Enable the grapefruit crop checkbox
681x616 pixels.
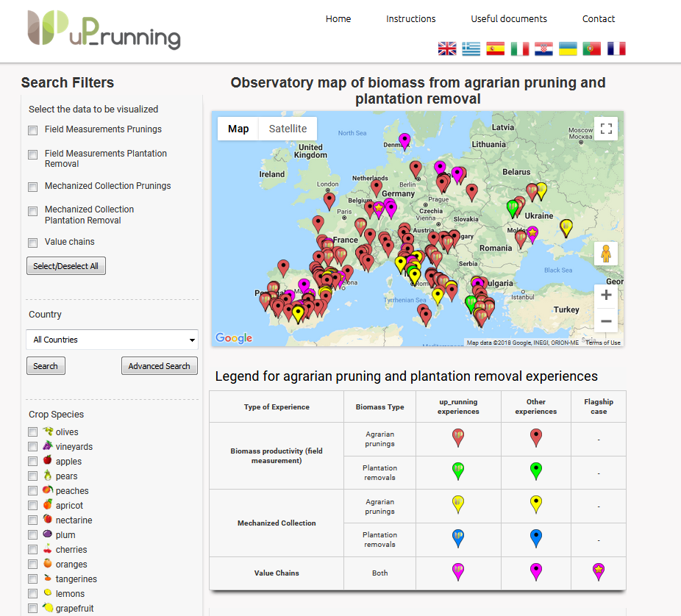tap(32, 609)
